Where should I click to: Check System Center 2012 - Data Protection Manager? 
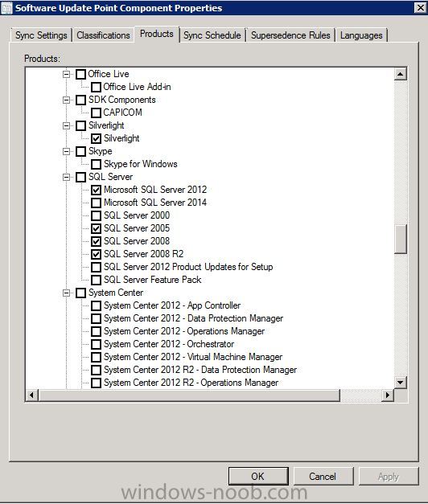click(x=96, y=318)
